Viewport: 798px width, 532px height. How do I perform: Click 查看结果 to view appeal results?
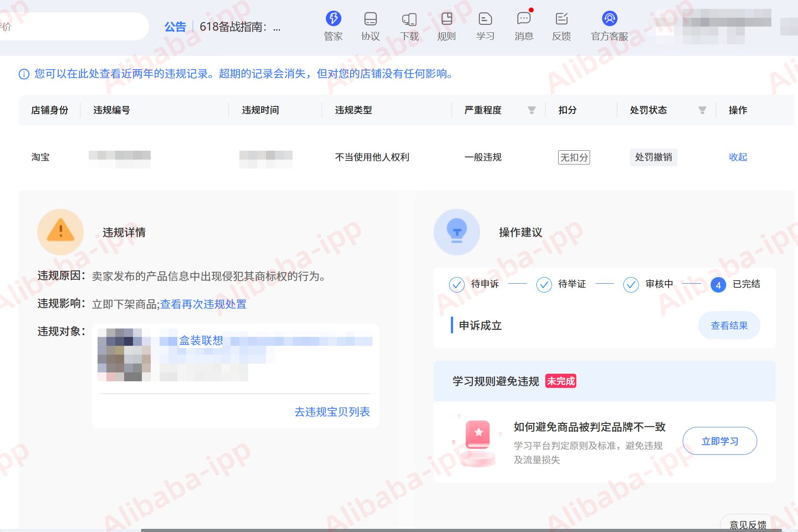coord(728,325)
